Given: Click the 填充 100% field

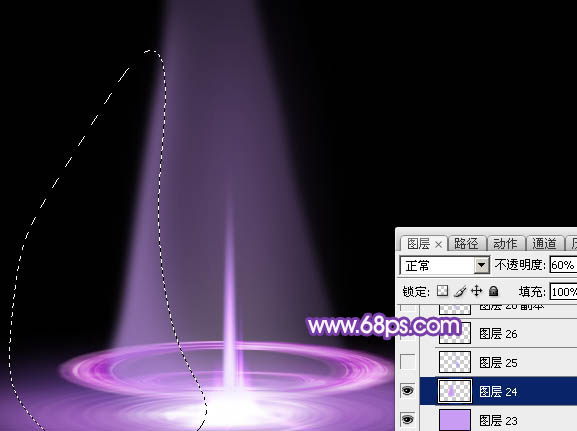Looking at the screenshot, I should click(563, 292).
